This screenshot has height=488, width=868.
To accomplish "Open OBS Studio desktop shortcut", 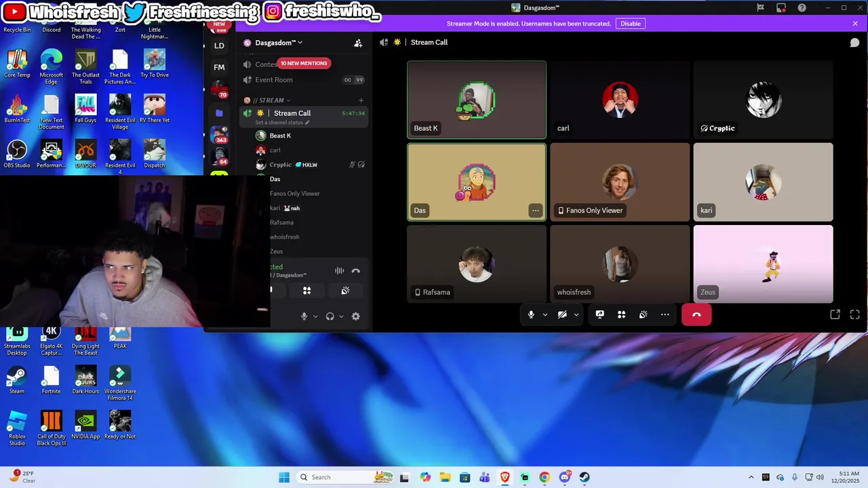I will click(x=17, y=154).
